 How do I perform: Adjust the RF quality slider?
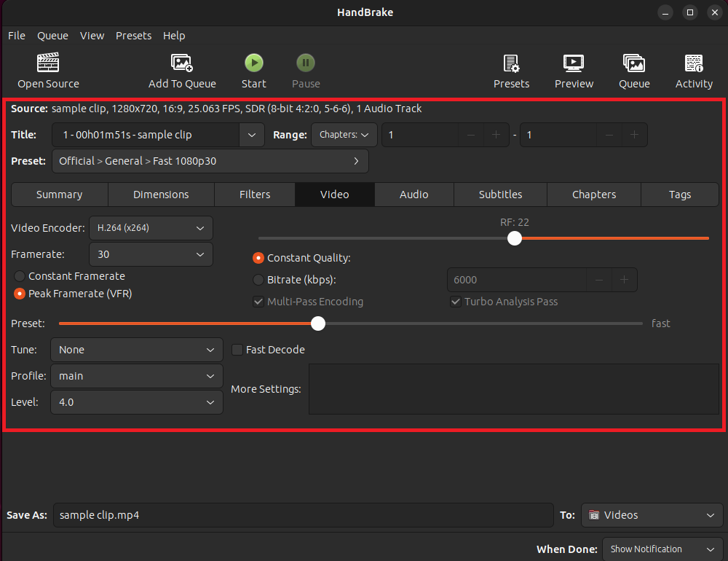[515, 238]
